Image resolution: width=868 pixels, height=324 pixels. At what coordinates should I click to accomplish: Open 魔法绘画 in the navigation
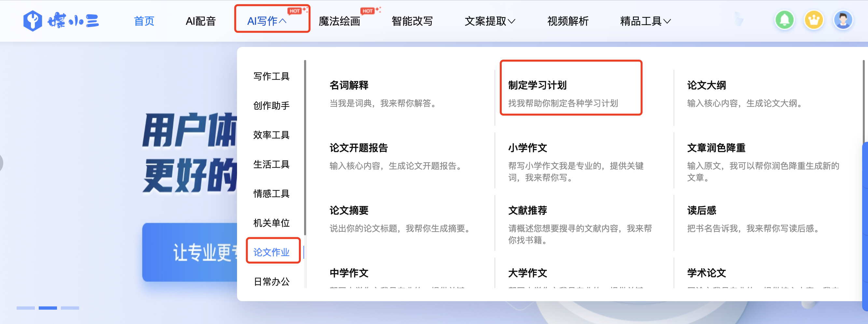coord(339,21)
